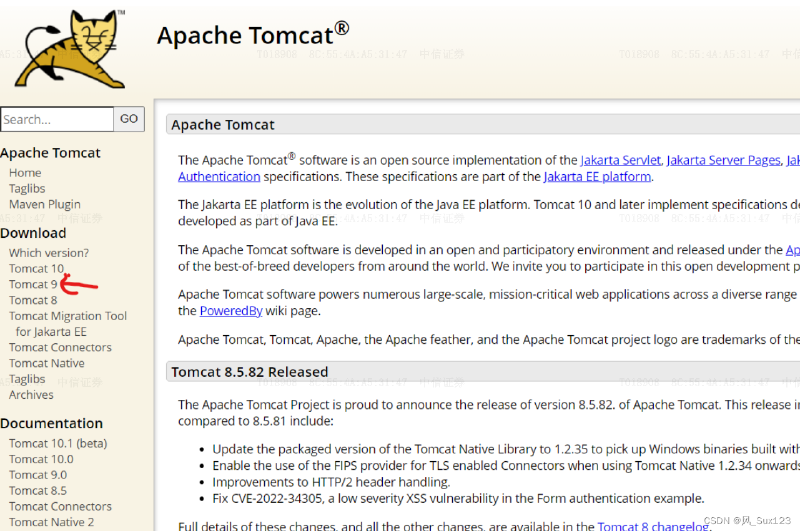
Task: Open Tomcat Connectors under Documentation
Action: tap(60, 507)
